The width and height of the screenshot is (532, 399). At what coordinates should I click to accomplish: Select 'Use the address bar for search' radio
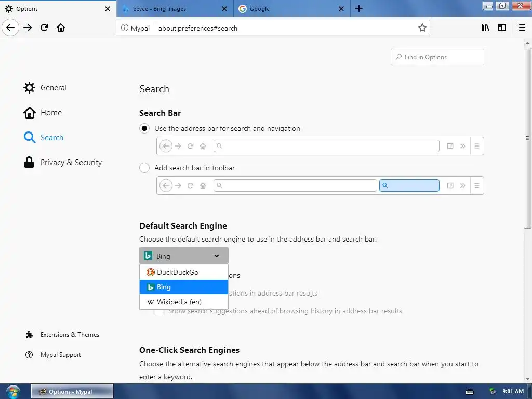(144, 128)
